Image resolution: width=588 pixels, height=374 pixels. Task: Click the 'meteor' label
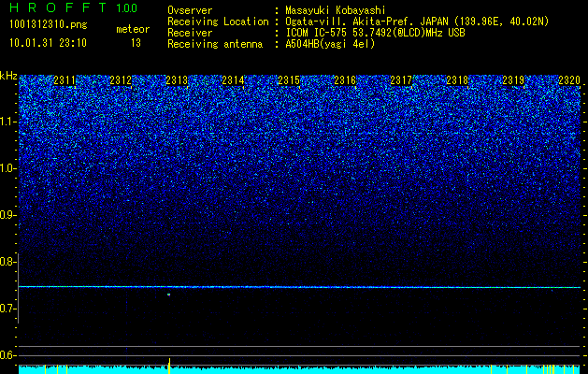click(133, 29)
